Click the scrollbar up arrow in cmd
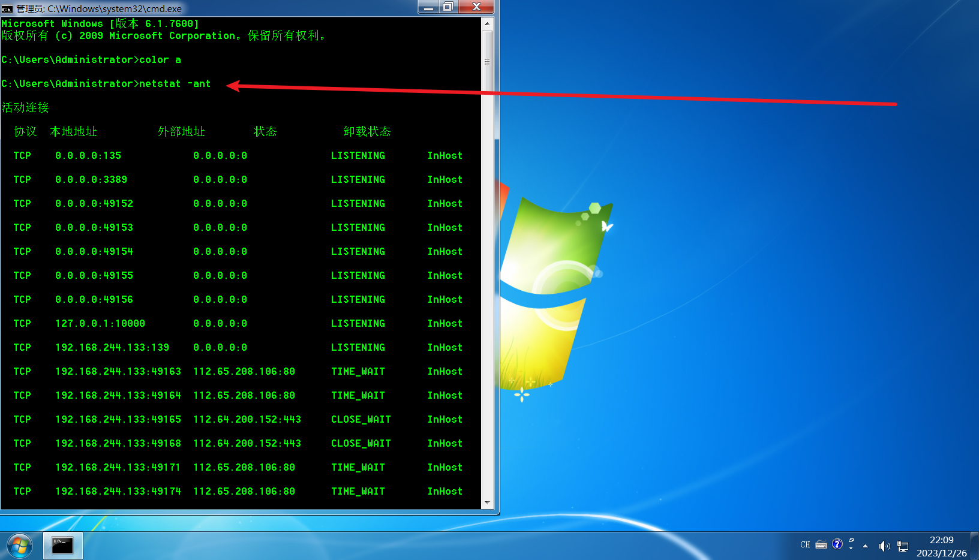The width and height of the screenshot is (979, 560). pos(487,23)
